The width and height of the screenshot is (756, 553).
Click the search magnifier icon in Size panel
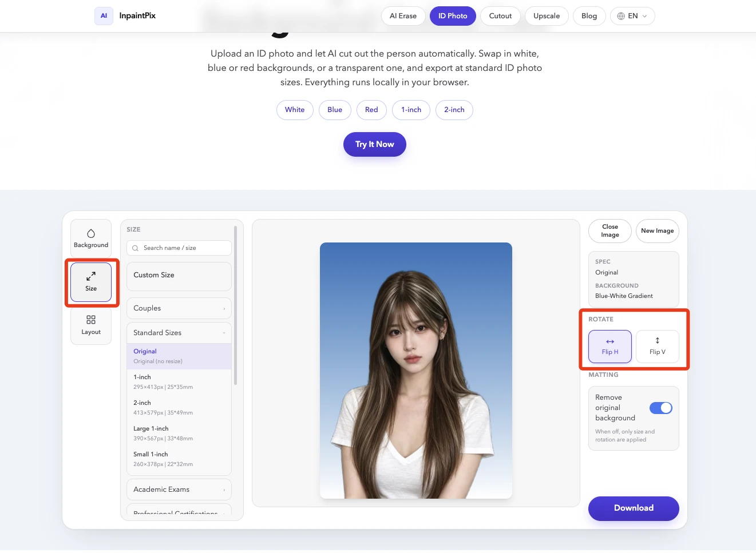pyautogui.click(x=136, y=248)
